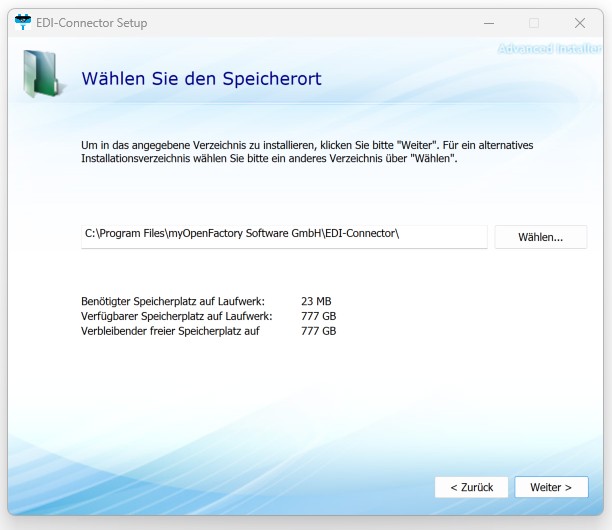Click the disabled maximize window button
Image resolution: width=612 pixels, height=530 pixels.
534,23
